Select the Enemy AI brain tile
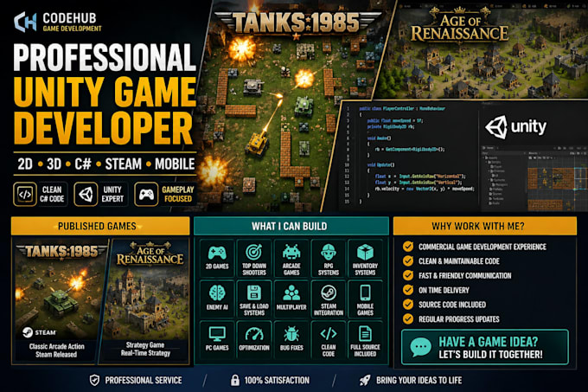588x392 pixels. [217, 299]
